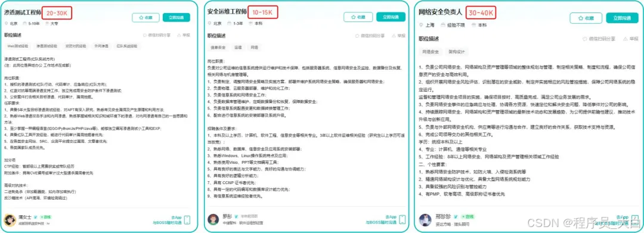
Task: Click 大专 education label
Action: click(x=52, y=24)
